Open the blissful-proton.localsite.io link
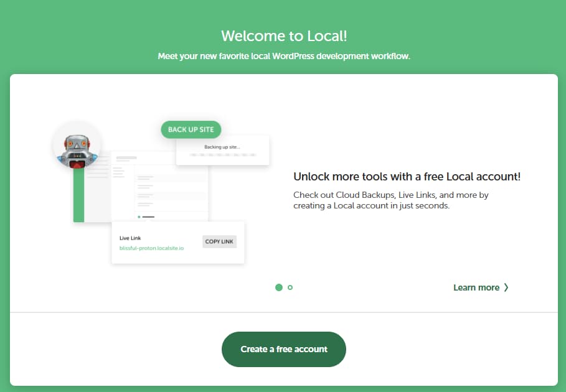 click(x=151, y=248)
